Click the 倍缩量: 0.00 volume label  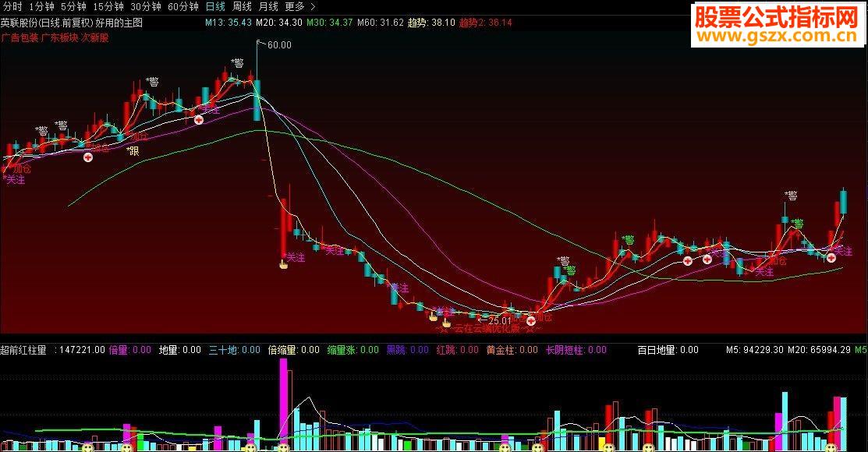(294, 350)
